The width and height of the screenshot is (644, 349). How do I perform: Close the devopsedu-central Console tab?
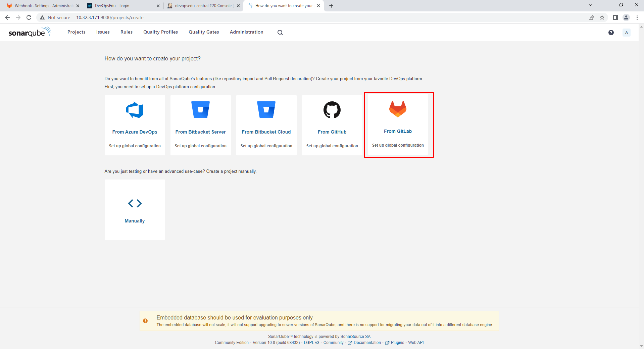(x=238, y=6)
